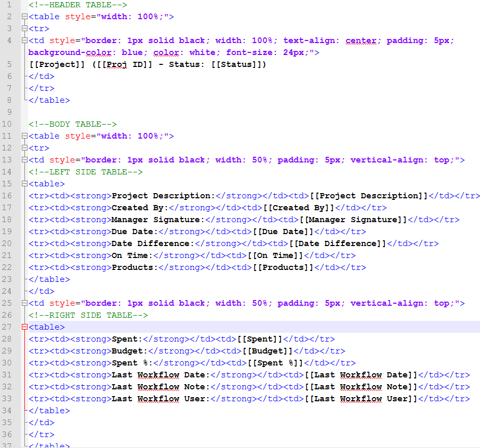Collapse the td fold marker on line 13
Image resolution: width=480 pixels, height=448 pixels.
coord(24,160)
